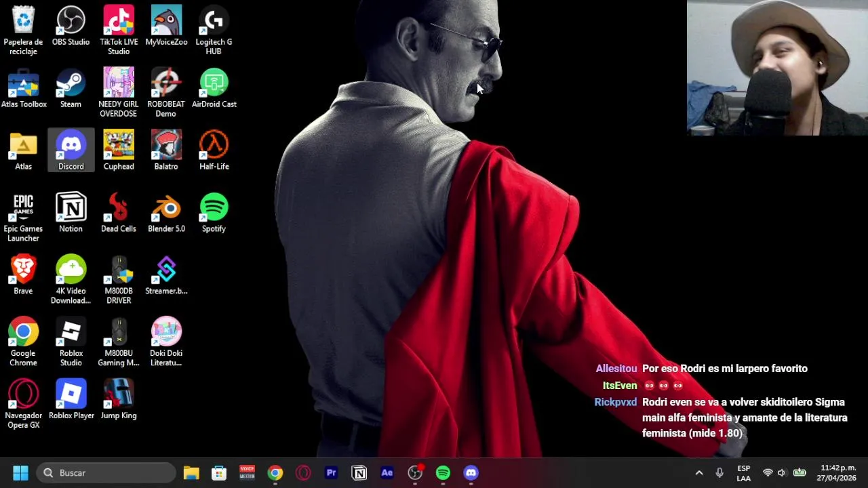This screenshot has height=488, width=868.
Task: Select the M800DB DRIVER desktop icon
Action: click(x=119, y=280)
